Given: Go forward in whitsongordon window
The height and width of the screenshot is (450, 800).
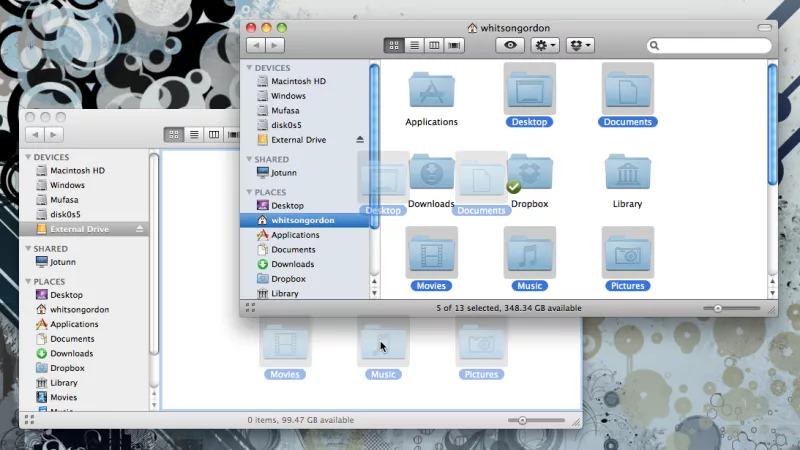Looking at the screenshot, I should pos(275,45).
